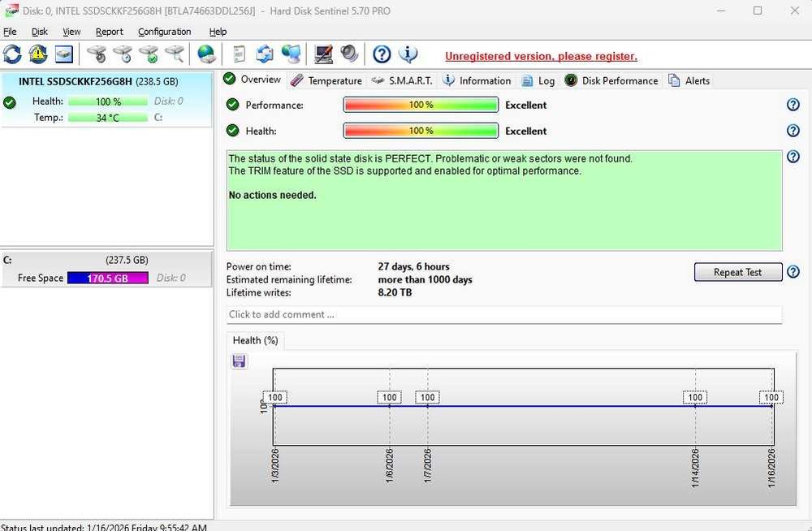Select the Overview tab
This screenshot has width=812, height=531.
253,80
